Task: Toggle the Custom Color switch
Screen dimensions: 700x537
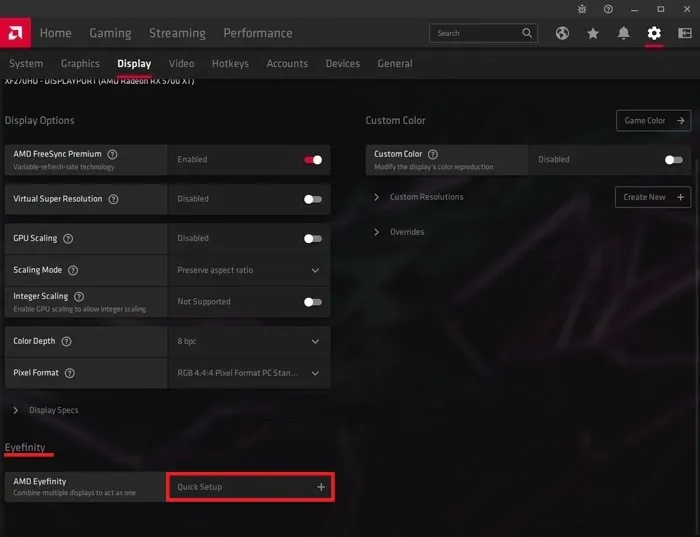Action: pos(674,159)
